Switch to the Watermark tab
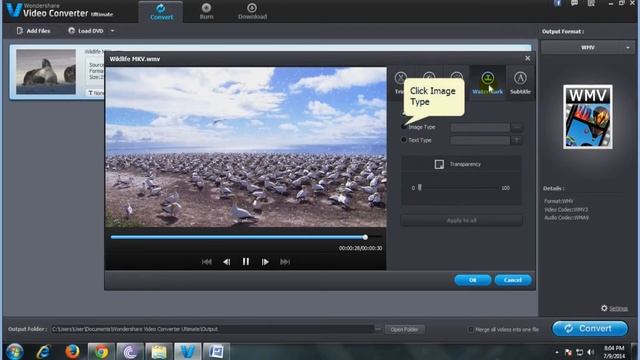The width and height of the screenshot is (640, 360). coord(487,83)
